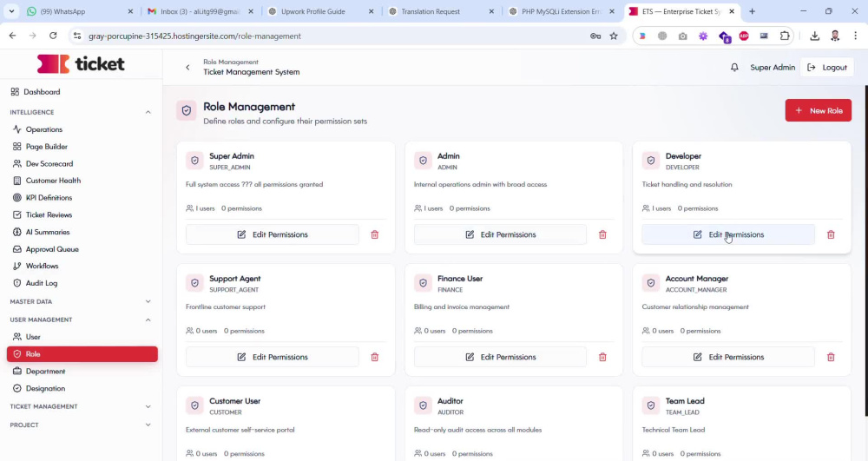Click the ticket logo in sidebar
Screen dimensions: 868x461
point(81,63)
